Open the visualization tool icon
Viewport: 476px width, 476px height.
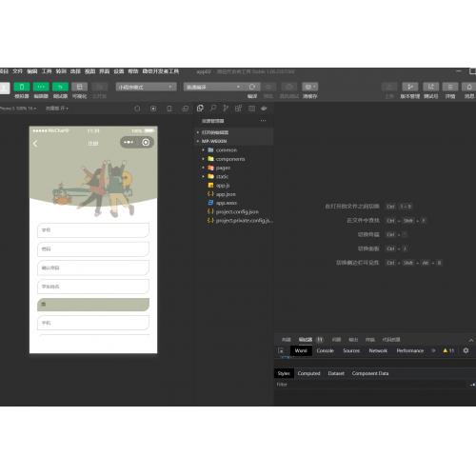(80, 87)
